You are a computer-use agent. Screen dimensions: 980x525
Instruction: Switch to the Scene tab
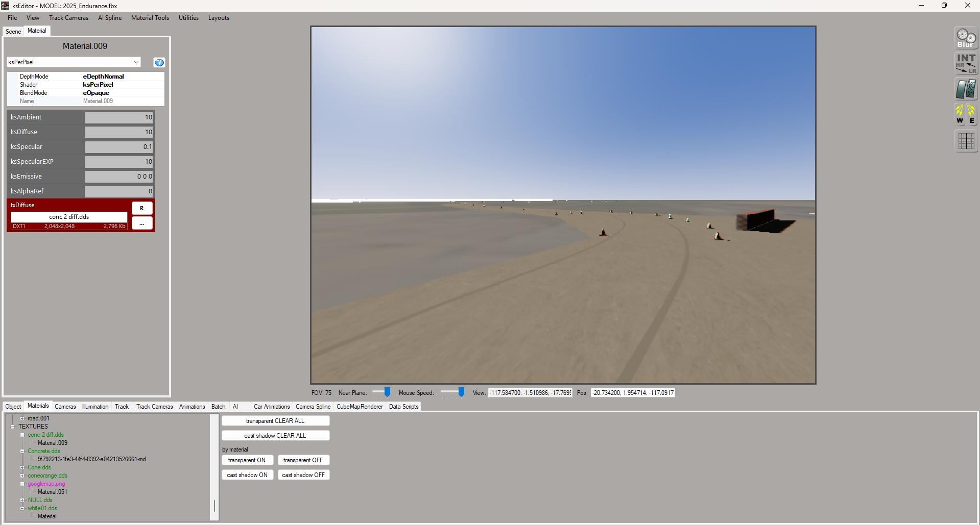pos(13,32)
